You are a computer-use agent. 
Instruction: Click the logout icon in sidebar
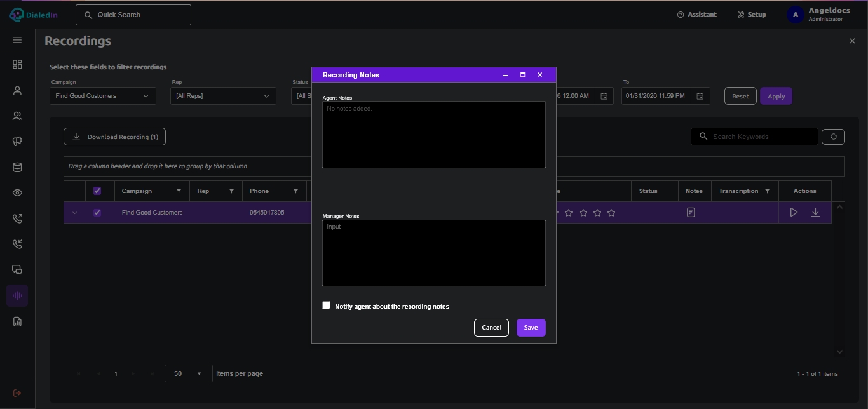pyautogui.click(x=17, y=393)
